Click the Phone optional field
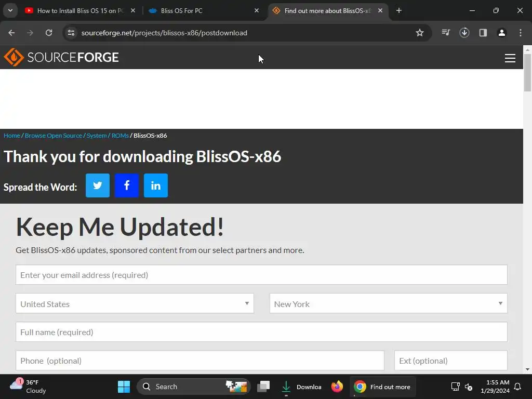The width and height of the screenshot is (532, 399). [200, 361]
